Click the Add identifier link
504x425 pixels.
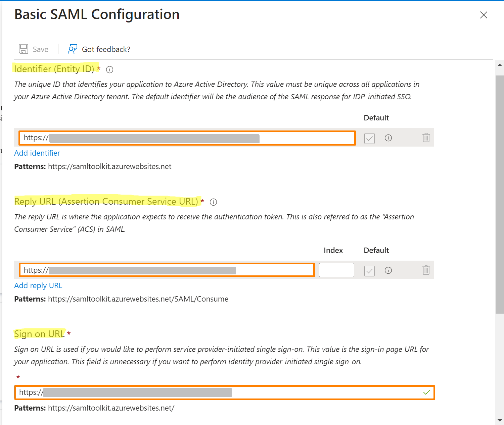tap(37, 153)
